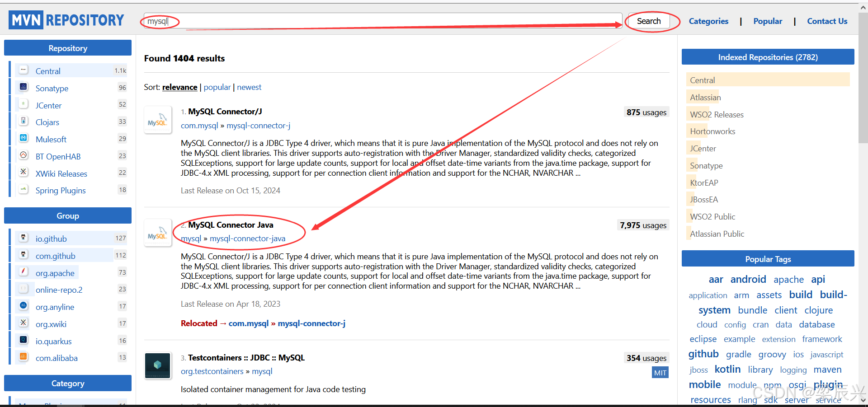
Task: Click the github popular tag
Action: pos(703,354)
